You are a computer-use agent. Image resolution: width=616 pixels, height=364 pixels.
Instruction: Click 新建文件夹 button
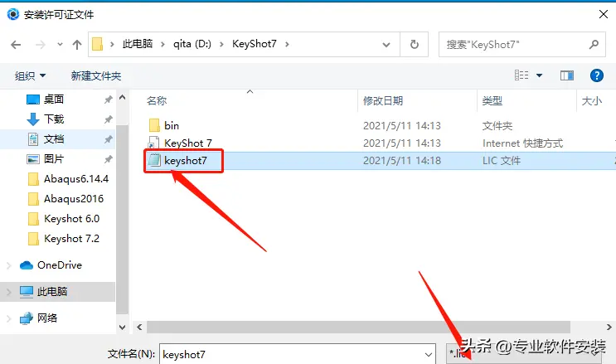coord(96,75)
